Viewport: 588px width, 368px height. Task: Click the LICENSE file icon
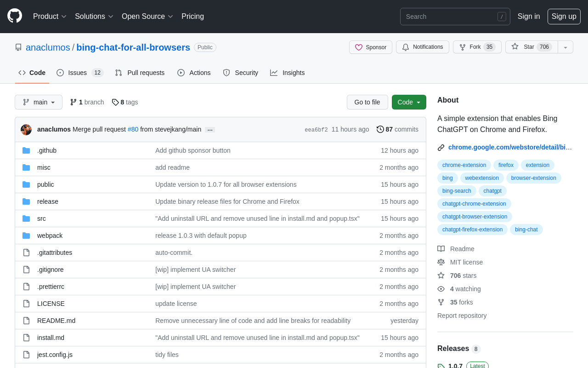(x=26, y=304)
